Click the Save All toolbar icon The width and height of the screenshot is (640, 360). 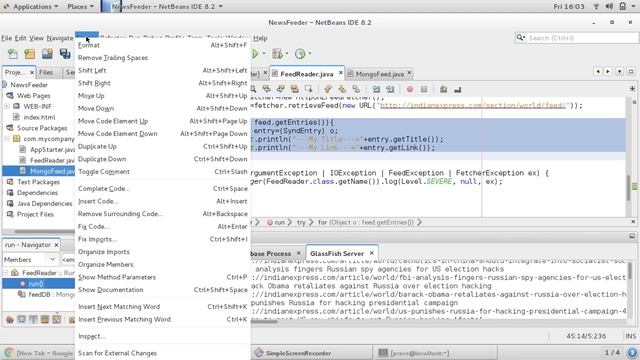(65, 54)
